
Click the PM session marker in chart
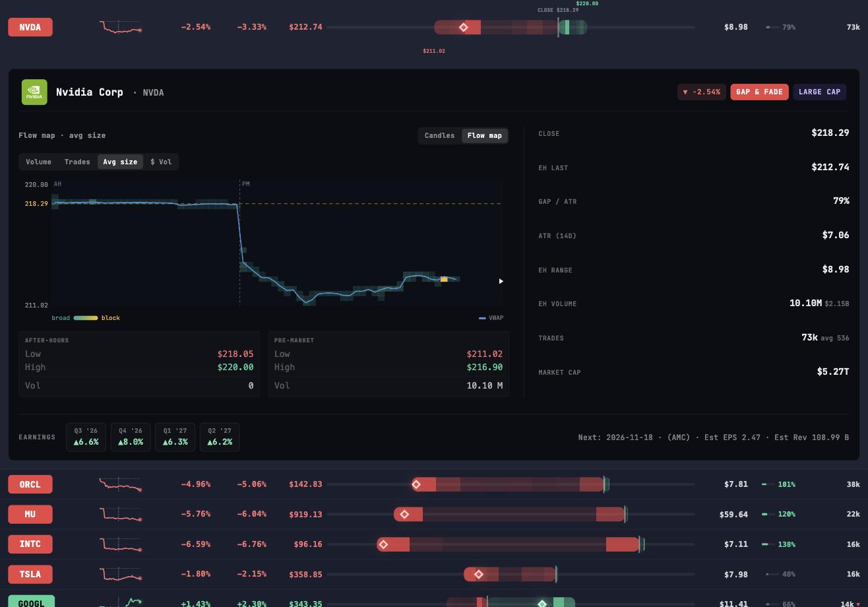[x=246, y=184]
